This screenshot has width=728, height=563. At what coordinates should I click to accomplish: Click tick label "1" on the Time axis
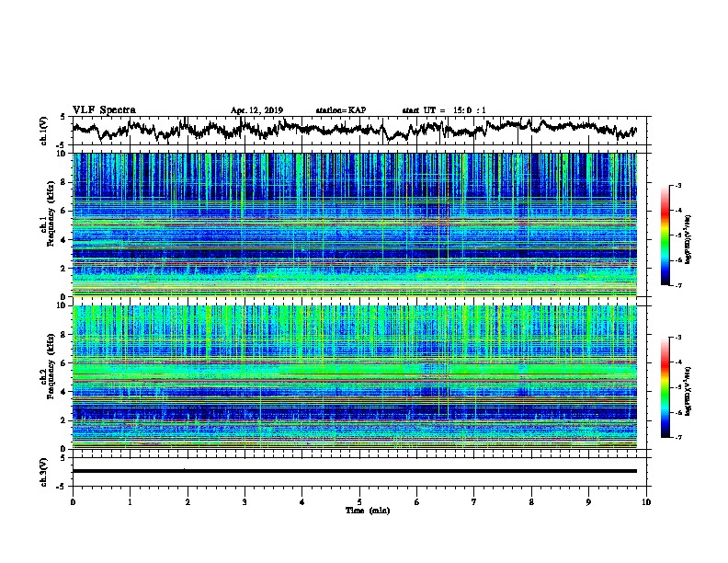pyautogui.click(x=130, y=502)
